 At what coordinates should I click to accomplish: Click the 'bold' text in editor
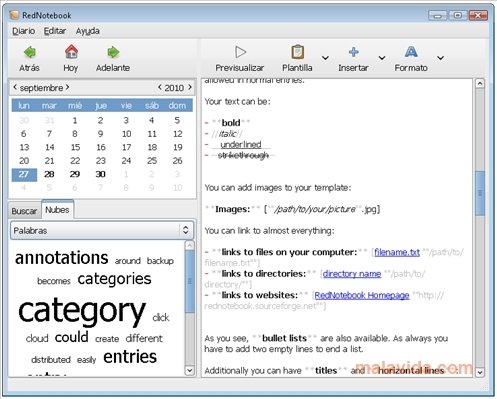[231, 123]
